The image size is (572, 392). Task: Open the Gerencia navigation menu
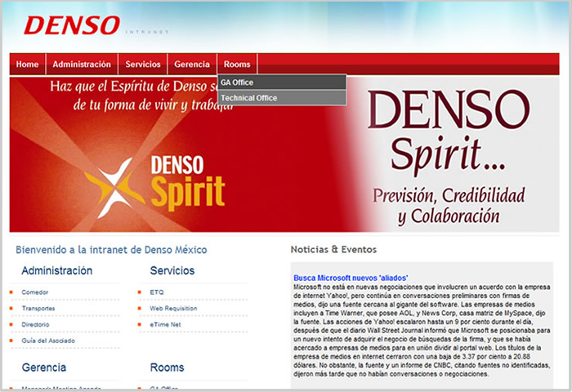click(192, 65)
